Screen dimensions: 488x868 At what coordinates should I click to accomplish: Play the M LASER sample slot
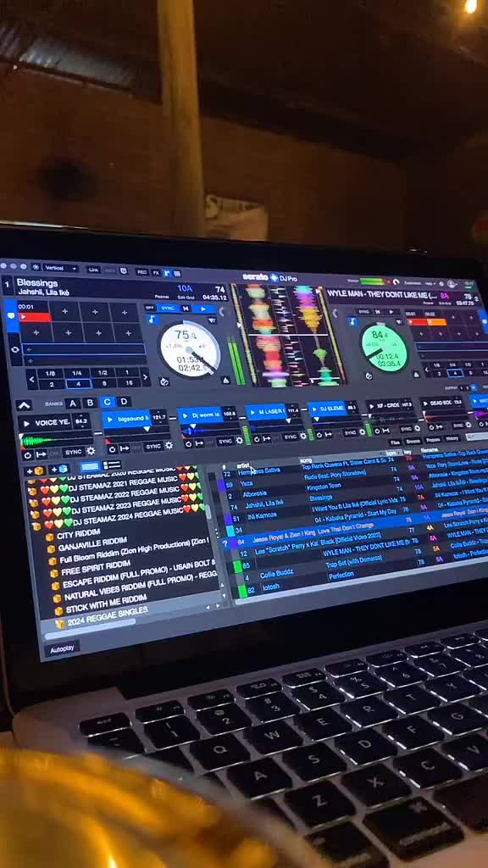point(251,412)
